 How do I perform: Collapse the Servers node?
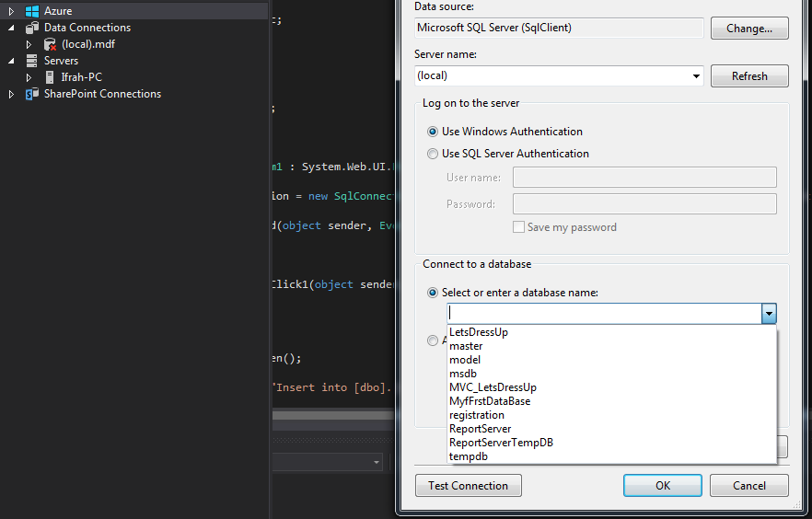point(11,61)
